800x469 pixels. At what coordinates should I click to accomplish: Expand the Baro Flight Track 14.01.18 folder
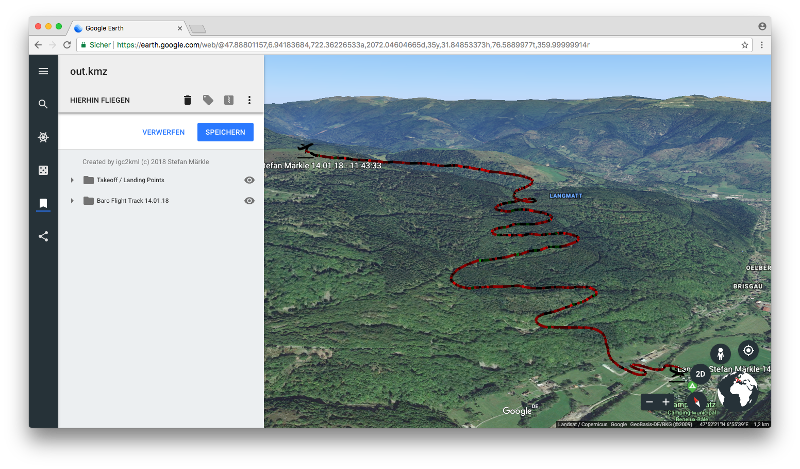click(72, 201)
